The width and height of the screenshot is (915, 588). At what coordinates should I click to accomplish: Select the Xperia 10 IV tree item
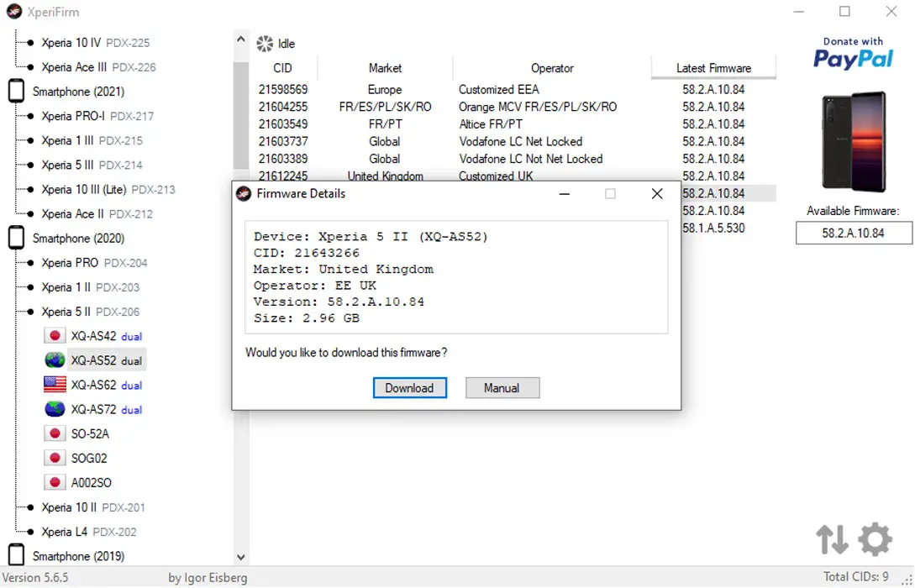click(96, 43)
